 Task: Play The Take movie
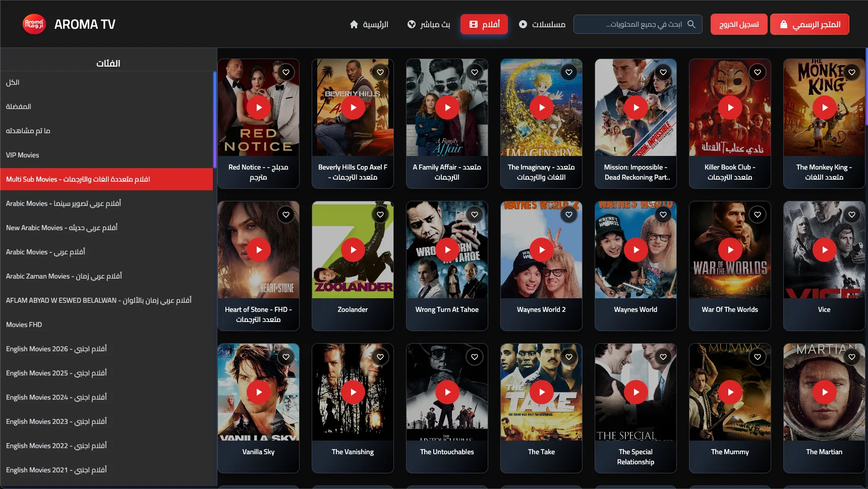(x=542, y=392)
